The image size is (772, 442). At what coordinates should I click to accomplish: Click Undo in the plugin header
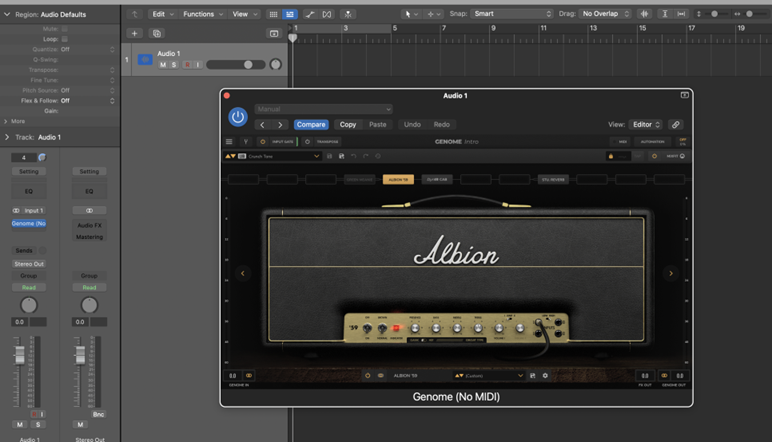(x=412, y=125)
